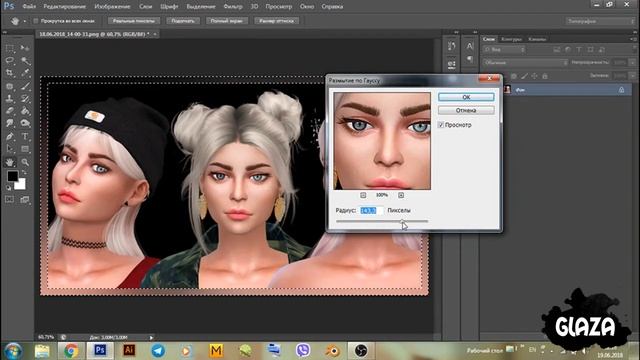Click the Полный экран button
Image resolution: width=640 pixels, height=360 pixels.
pyautogui.click(x=227, y=21)
